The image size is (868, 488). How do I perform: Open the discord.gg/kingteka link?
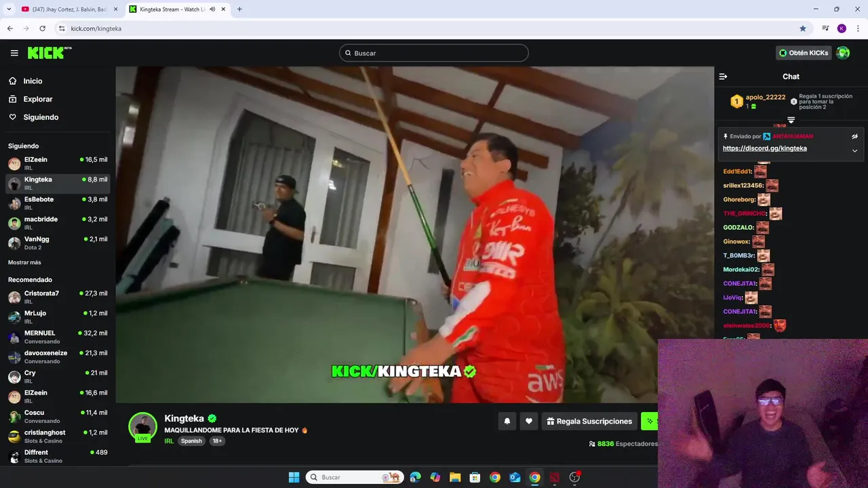click(765, 148)
